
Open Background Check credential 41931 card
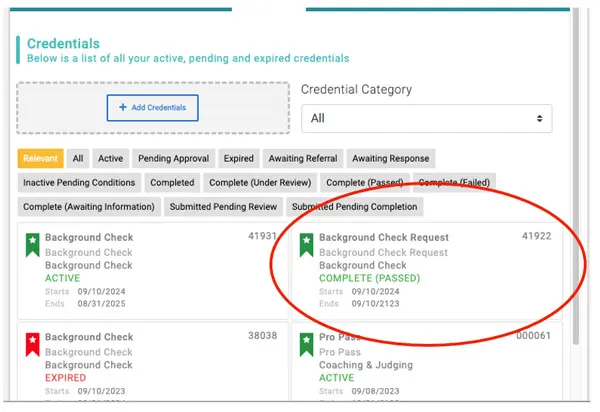click(151, 270)
